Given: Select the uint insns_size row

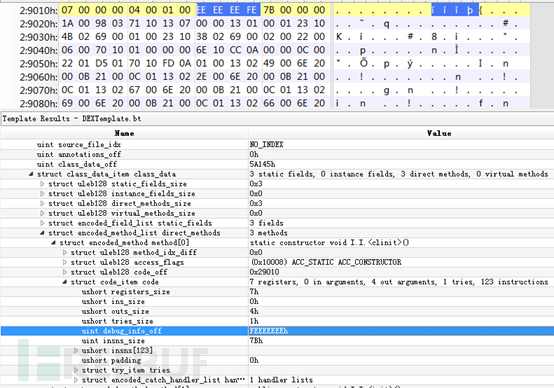Looking at the screenshot, I should coord(277,341).
